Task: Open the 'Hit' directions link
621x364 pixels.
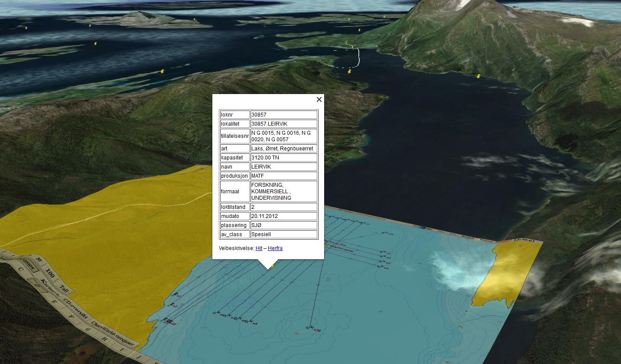Action: click(x=259, y=248)
